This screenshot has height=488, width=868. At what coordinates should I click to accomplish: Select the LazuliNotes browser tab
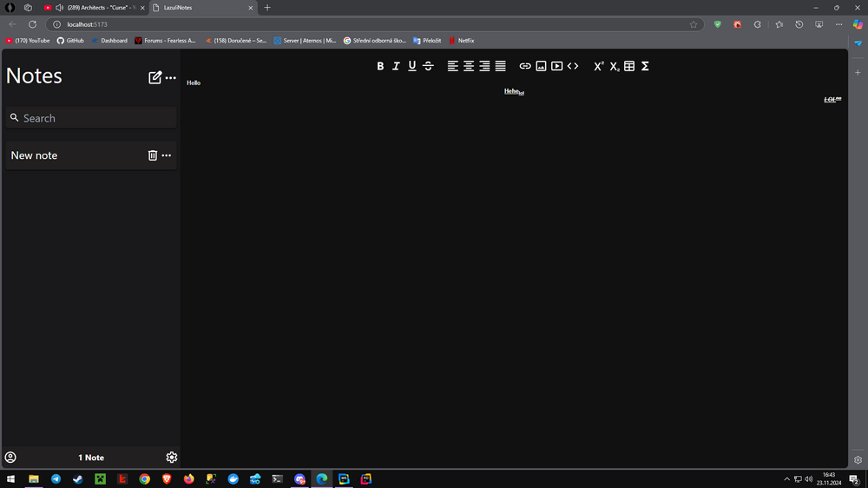[202, 8]
